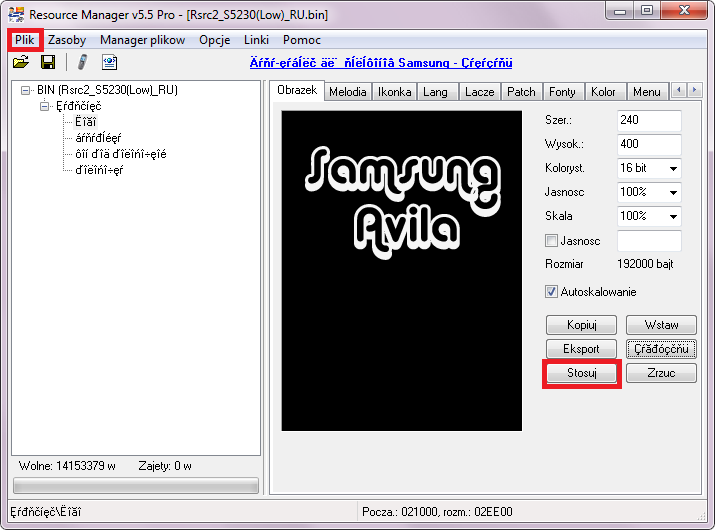716x530 pixels.
Task: Open the Zasoby menu
Action: click(x=67, y=40)
